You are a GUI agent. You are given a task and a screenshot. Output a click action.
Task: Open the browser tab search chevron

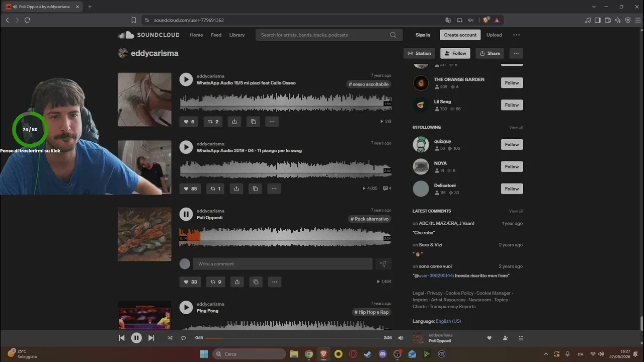[594, 7]
